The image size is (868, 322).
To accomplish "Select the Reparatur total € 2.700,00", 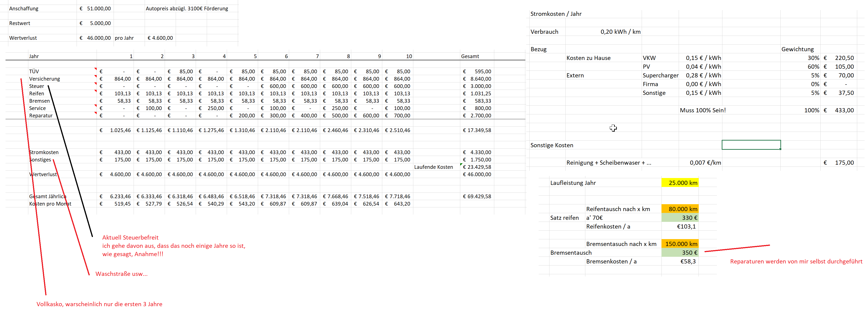I will (x=477, y=115).
